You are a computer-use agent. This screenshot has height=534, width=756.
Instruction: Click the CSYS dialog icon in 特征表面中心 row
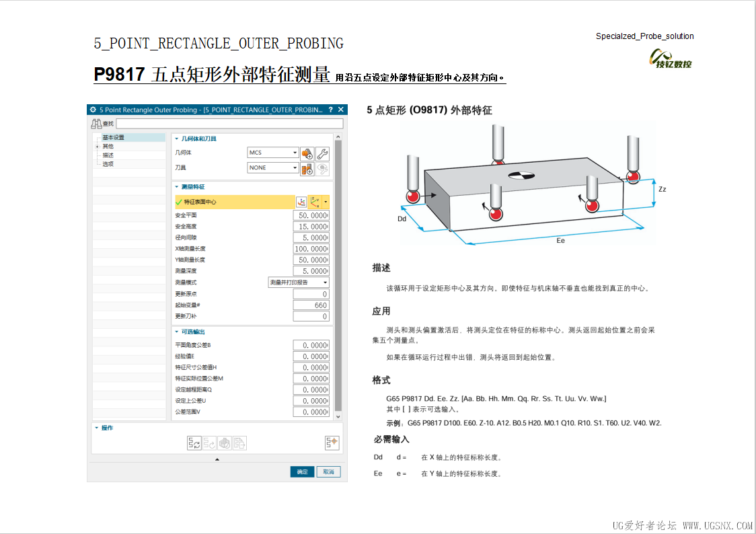[x=301, y=202]
